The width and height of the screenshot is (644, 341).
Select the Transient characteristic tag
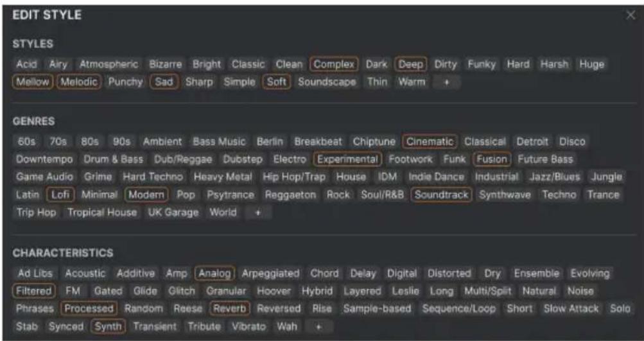(155, 327)
